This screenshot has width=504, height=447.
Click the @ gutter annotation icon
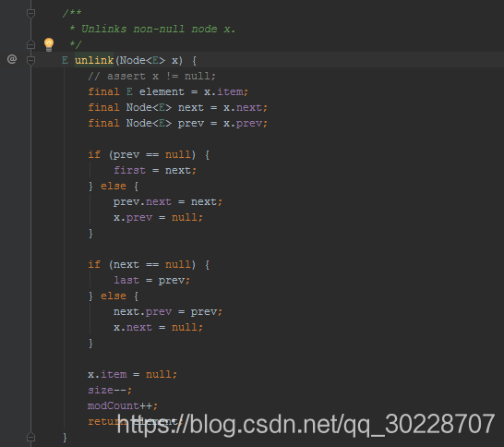pyautogui.click(x=12, y=59)
